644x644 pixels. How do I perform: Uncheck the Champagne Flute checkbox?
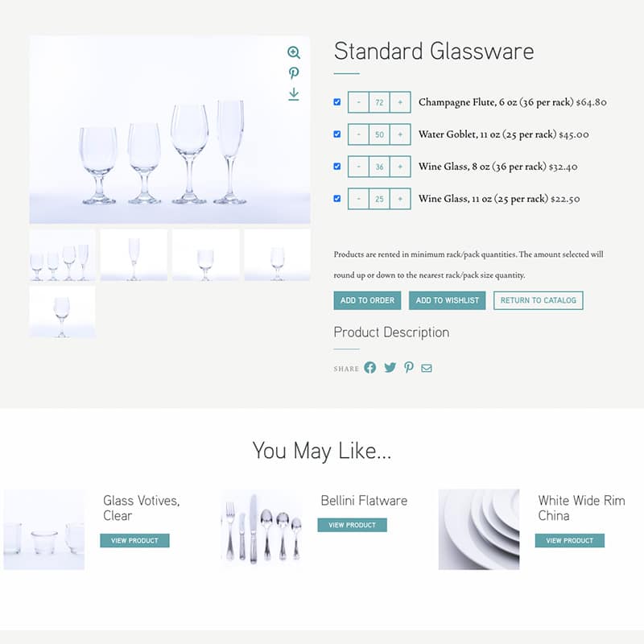[336, 102]
